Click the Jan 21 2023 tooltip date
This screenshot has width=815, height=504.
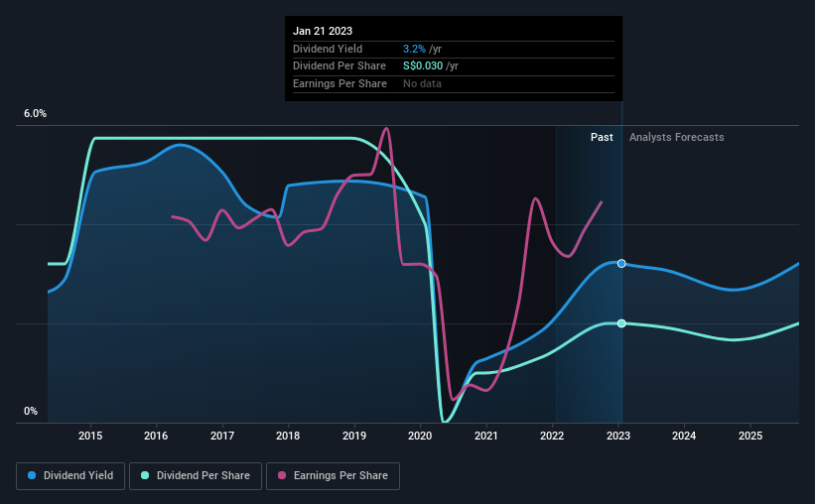[323, 31]
